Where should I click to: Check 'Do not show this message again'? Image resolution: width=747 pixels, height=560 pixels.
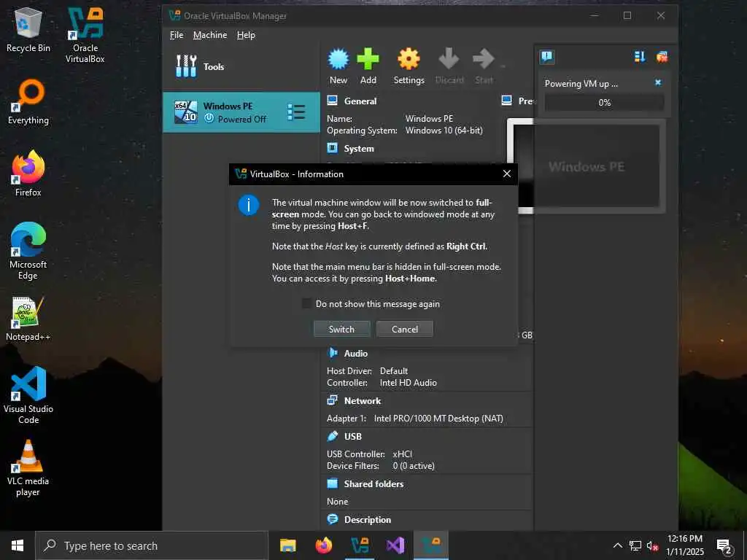[307, 304]
